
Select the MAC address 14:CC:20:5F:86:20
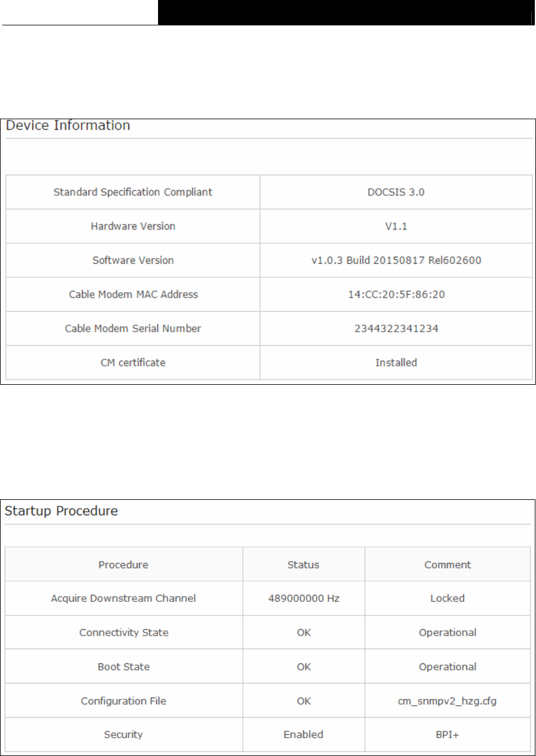(x=396, y=294)
